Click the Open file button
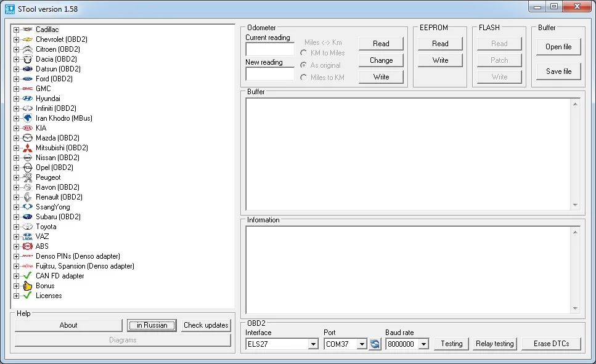The width and height of the screenshot is (596, 364). click(x=558, y=47)
